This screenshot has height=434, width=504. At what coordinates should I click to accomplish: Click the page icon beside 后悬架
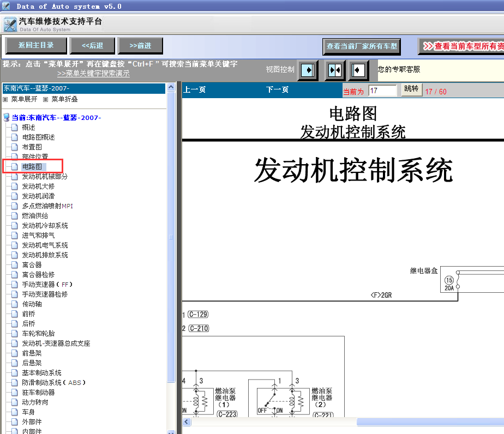point(15,363)
